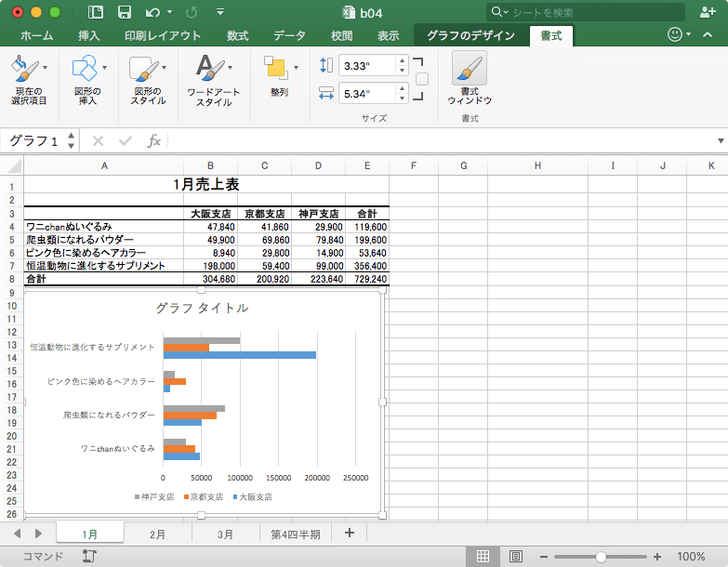Click the 現在の選択項目 icon
Screen dimensions: 728x567
coord(25,68)
